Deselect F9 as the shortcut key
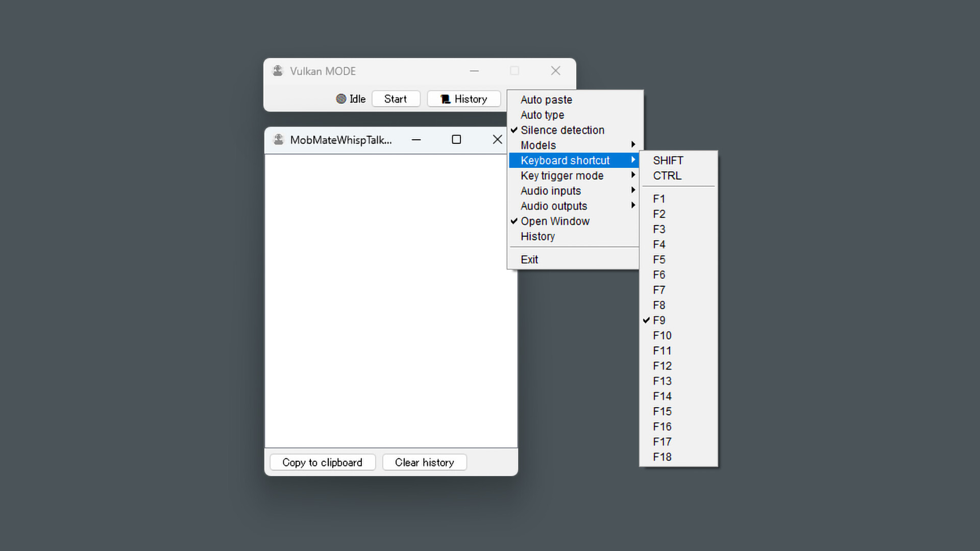Screen dimensions: 980x551 [x=659, y=320]
